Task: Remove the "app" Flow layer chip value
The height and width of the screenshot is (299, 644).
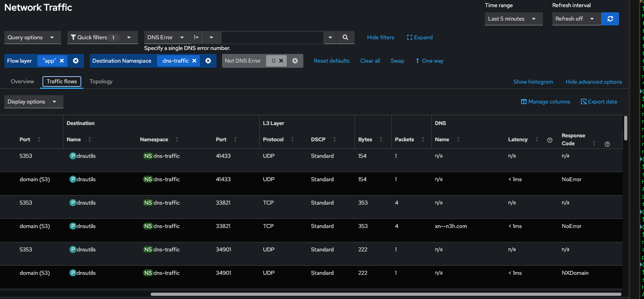Action: click(x=62, y=61)
